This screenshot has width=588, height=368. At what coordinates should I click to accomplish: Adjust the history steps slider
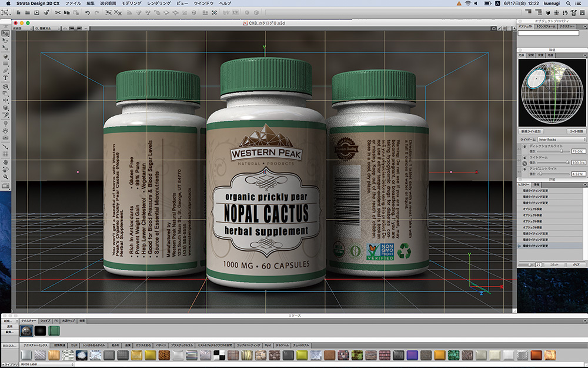click(x=526, y=265)
